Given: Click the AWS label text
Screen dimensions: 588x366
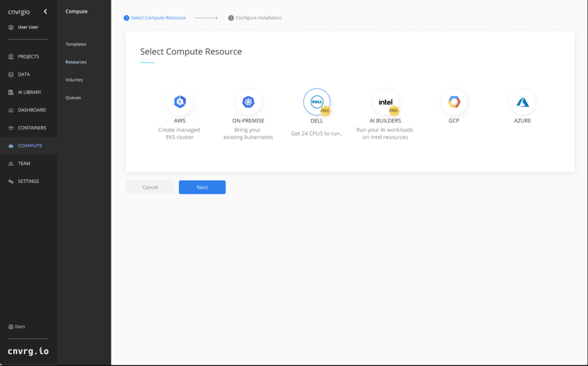Looking at the screenshot, I should (x=180, y=120).
